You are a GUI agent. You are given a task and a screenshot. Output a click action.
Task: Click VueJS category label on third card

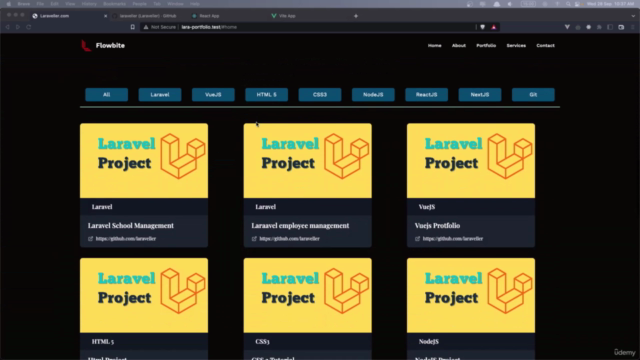click(427, 207)
